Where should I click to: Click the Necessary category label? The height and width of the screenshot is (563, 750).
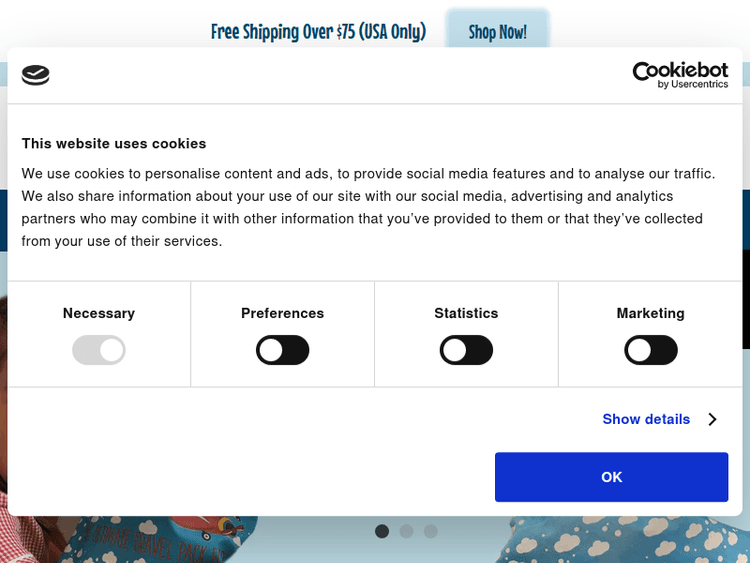click(99, 313)
